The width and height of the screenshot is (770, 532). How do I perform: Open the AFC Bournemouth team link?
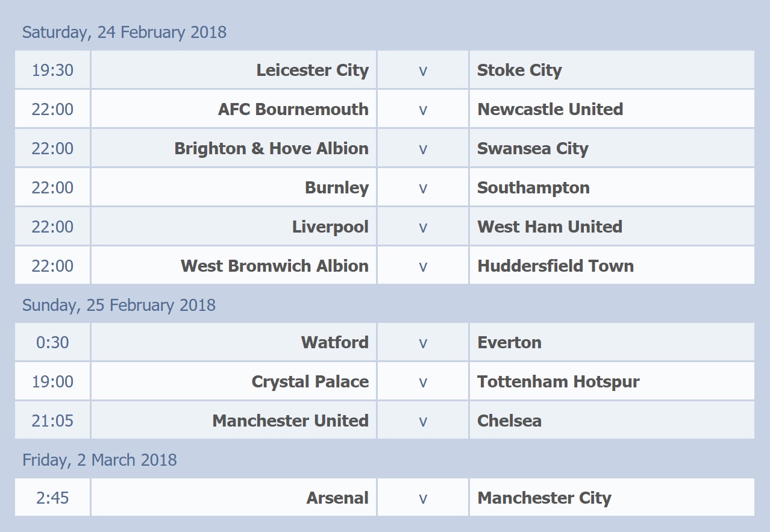coord(293,109)
